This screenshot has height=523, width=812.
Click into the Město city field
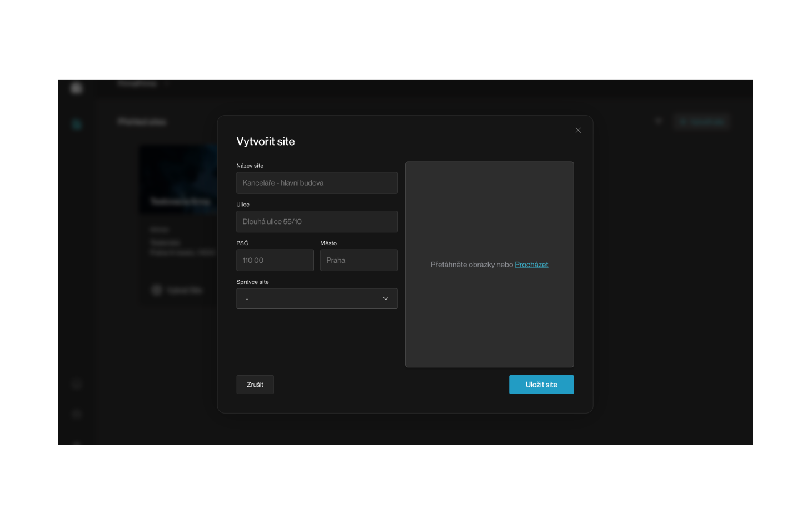point(358,261)
